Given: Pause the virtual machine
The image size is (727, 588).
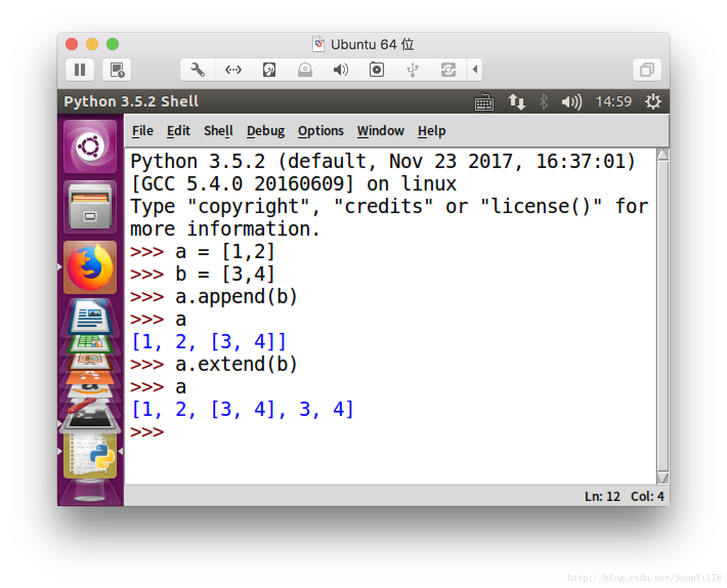Looking at the screenshot, I should [x=80, y=70].
